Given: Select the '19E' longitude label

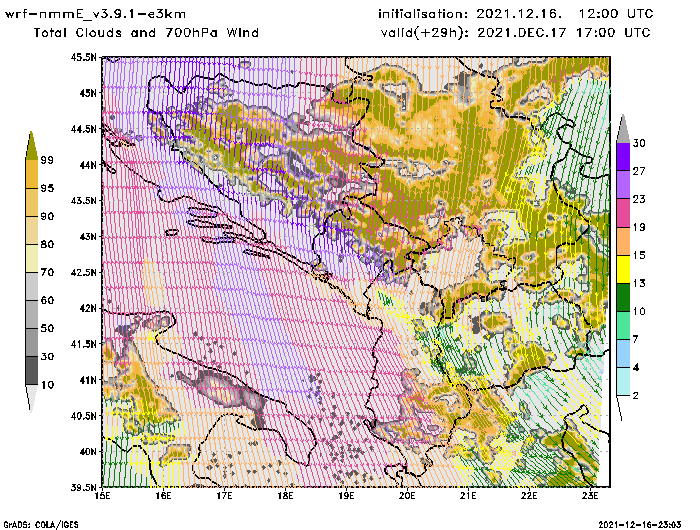Looking at the screenshot, I should pos(346,496).
